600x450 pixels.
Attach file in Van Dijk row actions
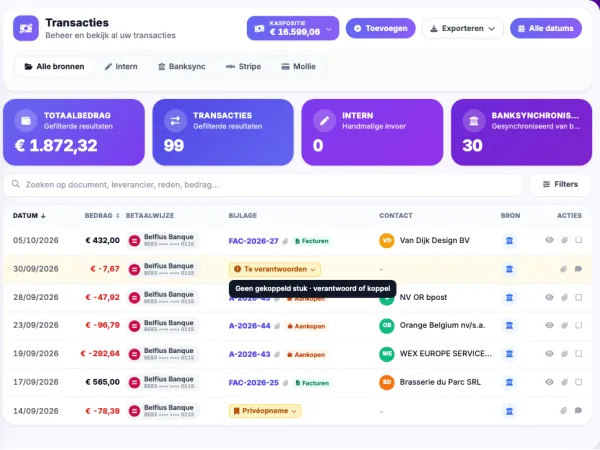coord(564,240)
